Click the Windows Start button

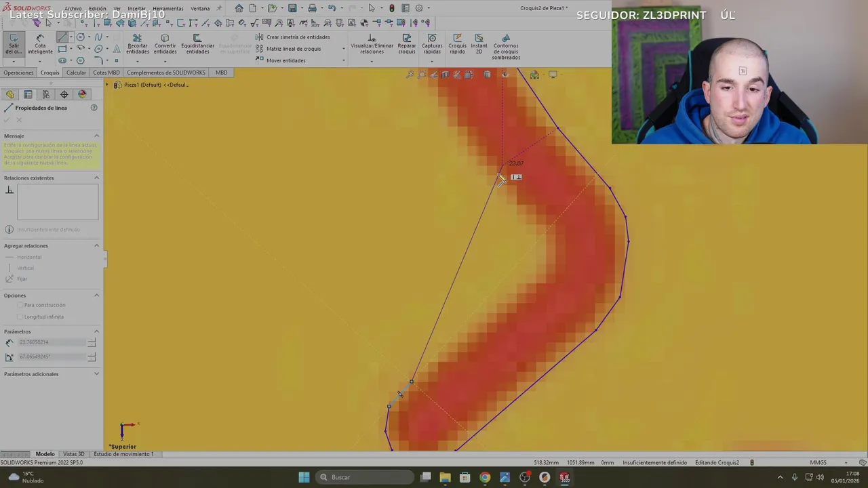tap(304, 477)
